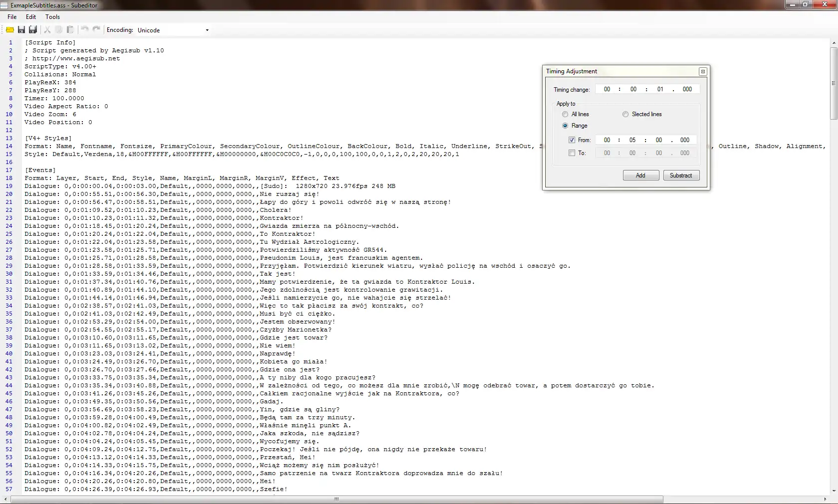Click the horizontal scrollbar right arrow
Viewport: 838px width, 504px height.
coord(825,499)
